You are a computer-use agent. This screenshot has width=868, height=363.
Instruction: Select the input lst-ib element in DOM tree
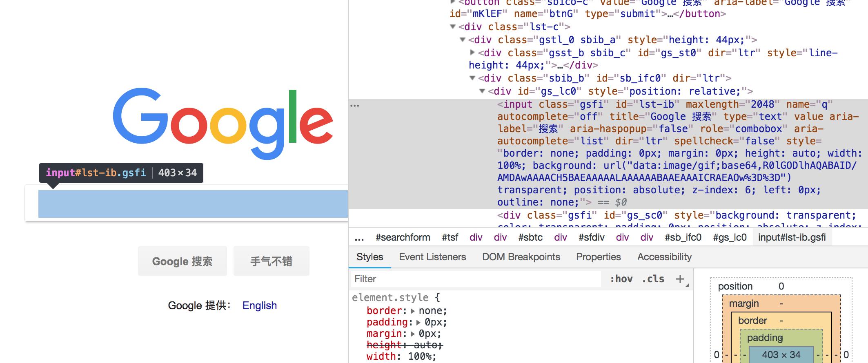tap(608, 153)
